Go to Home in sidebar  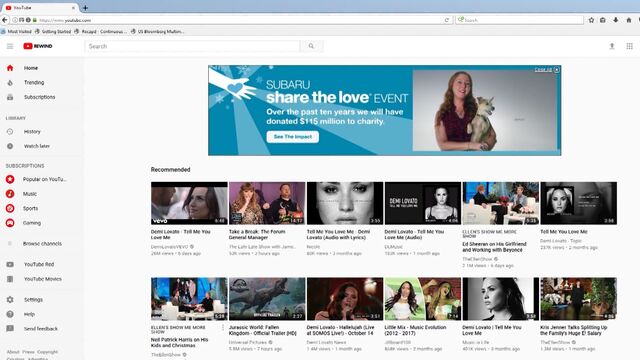pyautogui.click(x=31, y=68)
